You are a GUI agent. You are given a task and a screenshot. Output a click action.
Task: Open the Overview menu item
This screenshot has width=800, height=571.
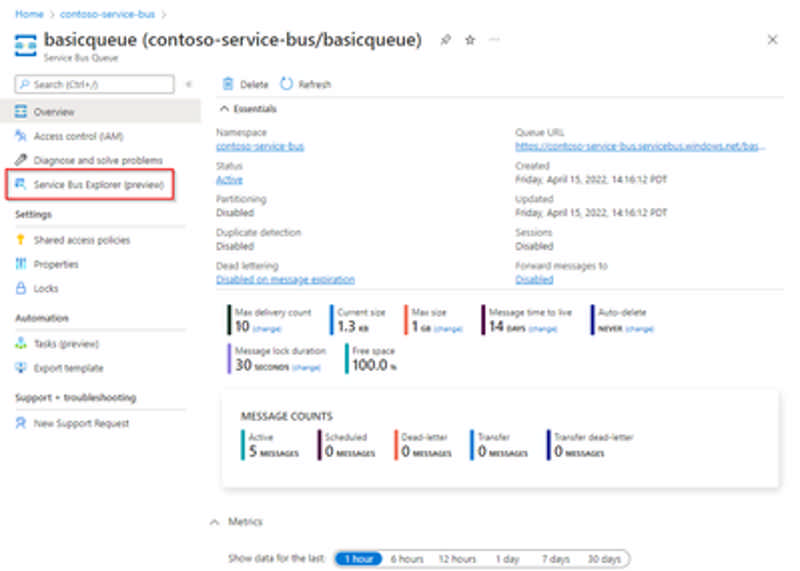[x=101, y=111]
